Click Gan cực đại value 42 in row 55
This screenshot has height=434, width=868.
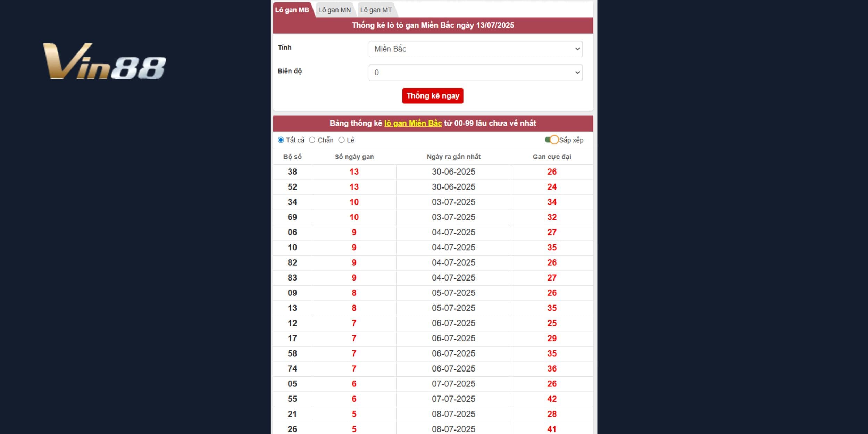(x=552, y=399)
